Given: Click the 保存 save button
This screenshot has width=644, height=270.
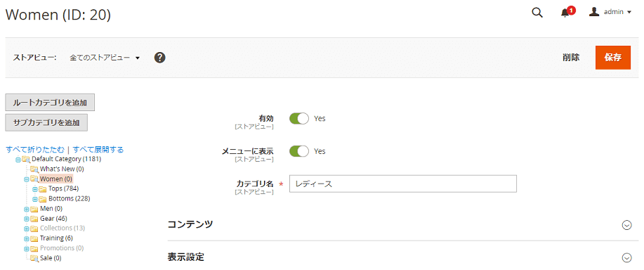Looking at the screenshot, I should click(x=613, y=58).
